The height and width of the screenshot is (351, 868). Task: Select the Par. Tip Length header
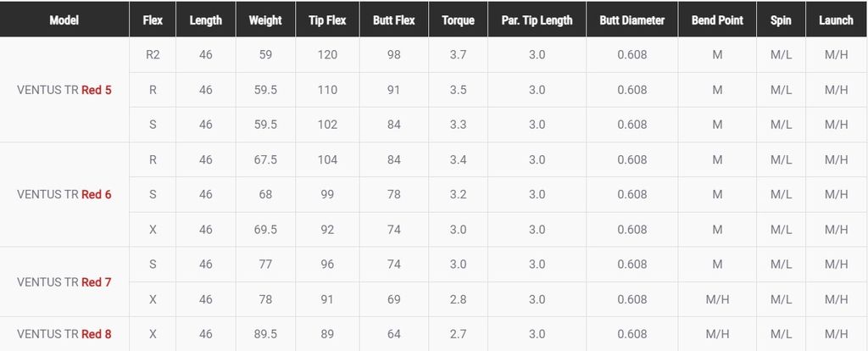click(537, 20)
